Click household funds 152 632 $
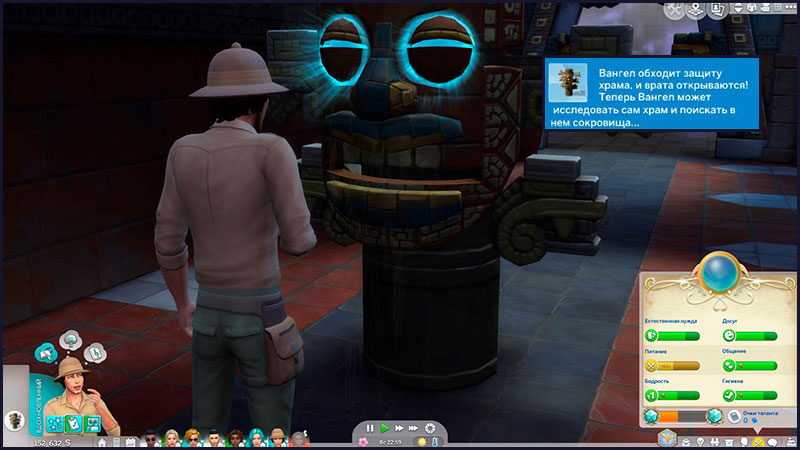800x450 pixels. pyautogui.click(x=52, y=443)
